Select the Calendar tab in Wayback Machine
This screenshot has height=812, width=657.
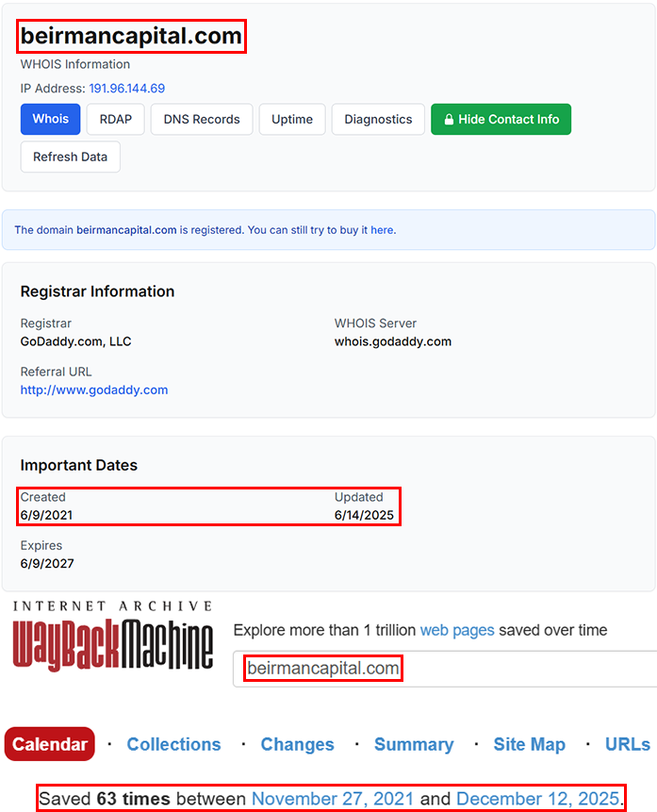tap(50, 744)
